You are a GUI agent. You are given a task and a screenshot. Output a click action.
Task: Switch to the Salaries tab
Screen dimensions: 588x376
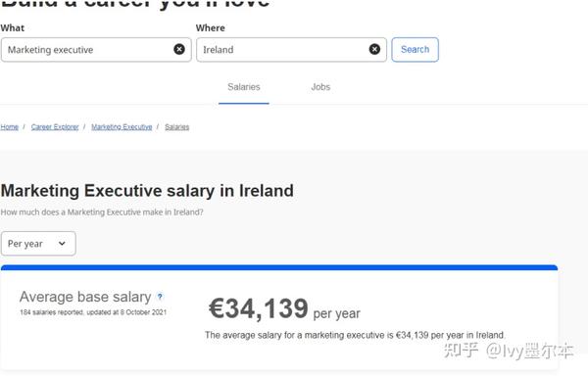[244, 87]
